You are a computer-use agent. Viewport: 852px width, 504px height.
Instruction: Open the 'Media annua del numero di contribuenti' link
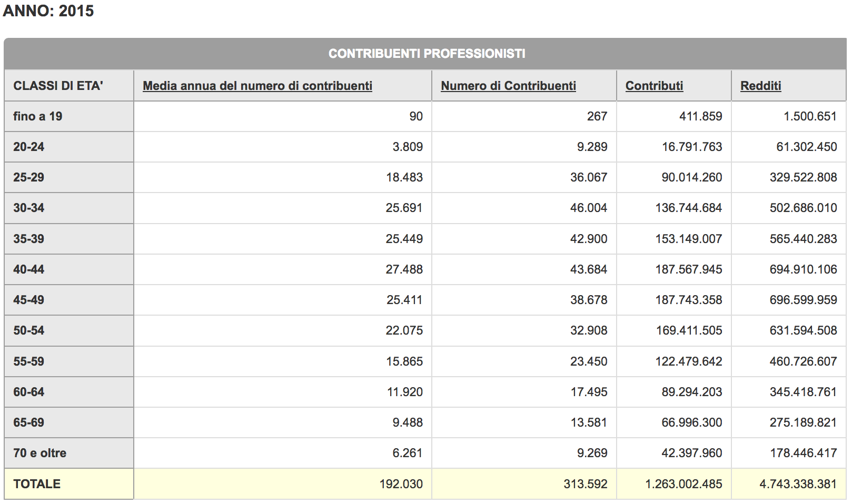click(257, 86)
